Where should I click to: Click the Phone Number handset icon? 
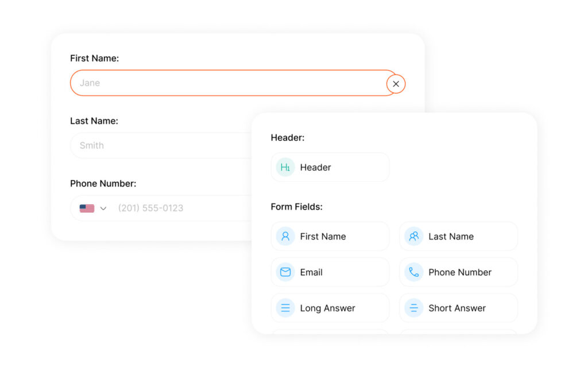click(413, 272)
